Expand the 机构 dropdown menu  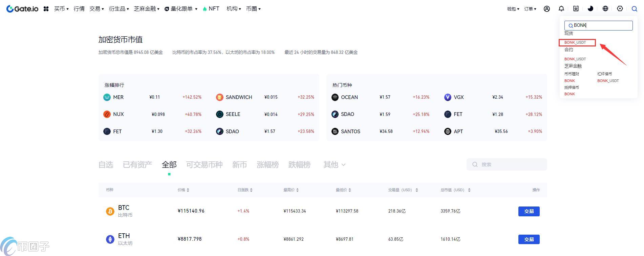234,9
